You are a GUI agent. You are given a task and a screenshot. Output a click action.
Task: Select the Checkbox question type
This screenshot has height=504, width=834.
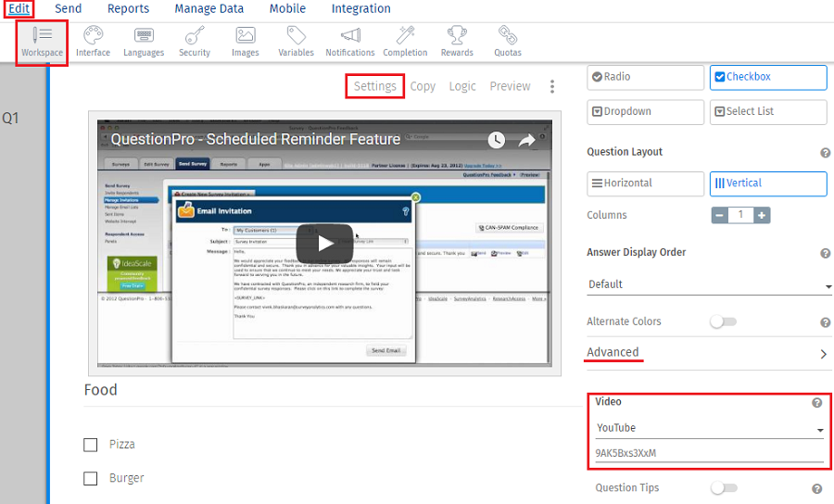click(x=768, y=77)
